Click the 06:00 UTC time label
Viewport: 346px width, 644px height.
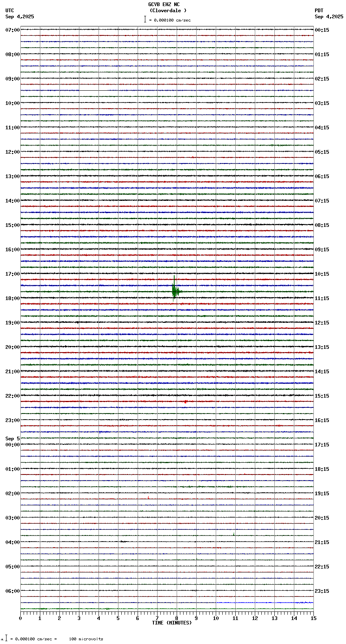point(13,591)
